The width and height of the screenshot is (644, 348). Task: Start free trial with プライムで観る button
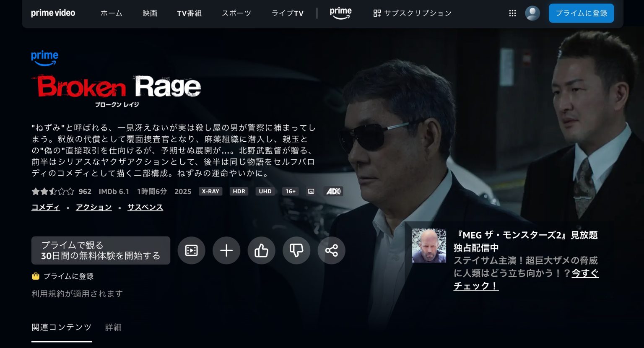point(101,250)
